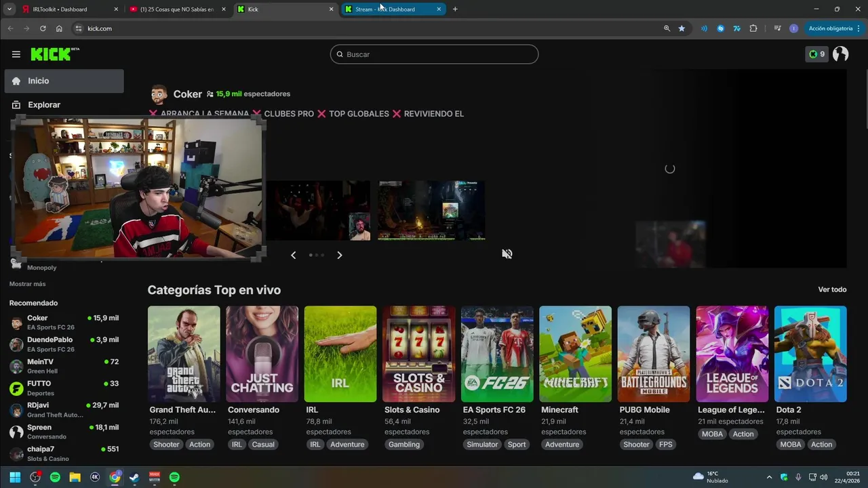
Task: Open Coker in Recomendado list
Action: 64,323
